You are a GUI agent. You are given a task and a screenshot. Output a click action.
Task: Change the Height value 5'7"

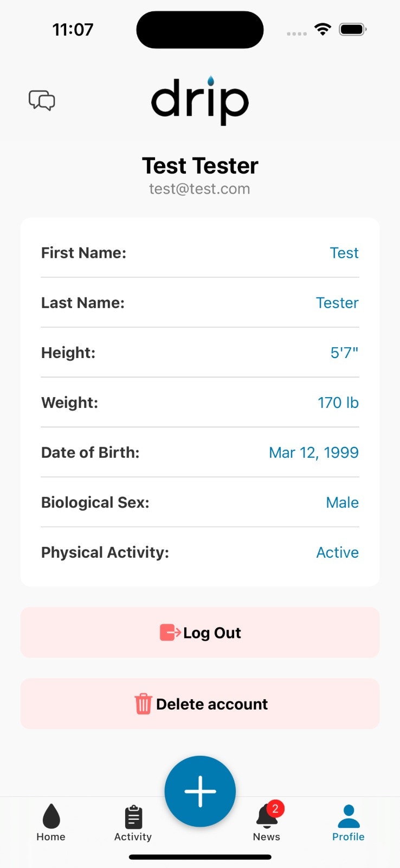(344, 353)
